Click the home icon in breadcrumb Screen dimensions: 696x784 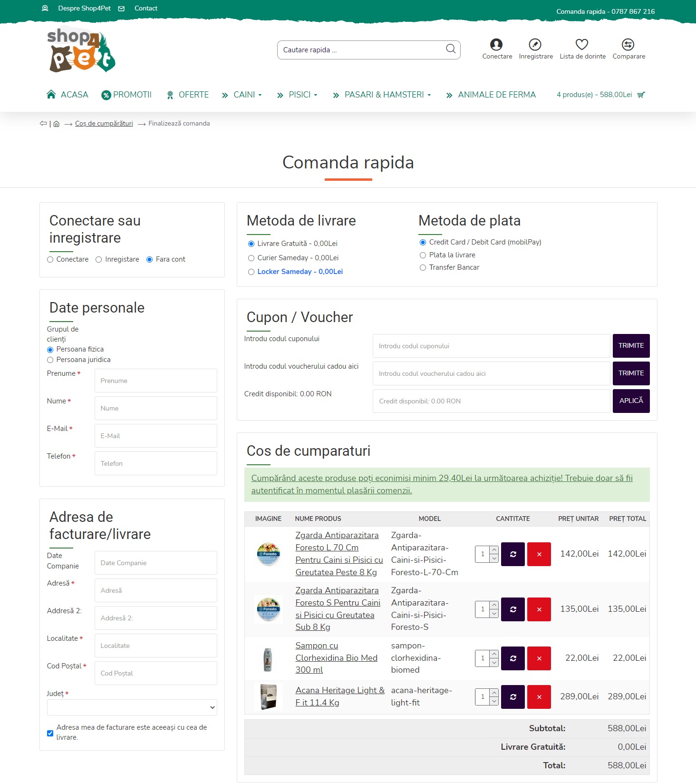click(x=57, y=124)
